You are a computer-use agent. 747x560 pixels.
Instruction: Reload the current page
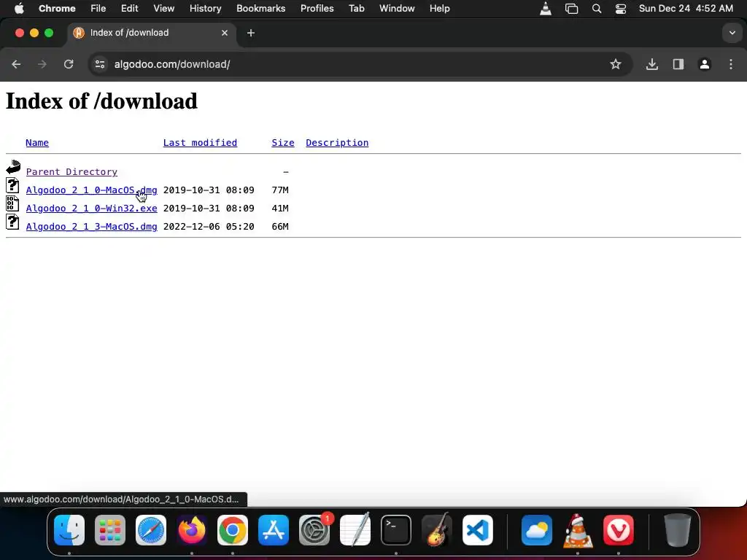tap(69, 64)
